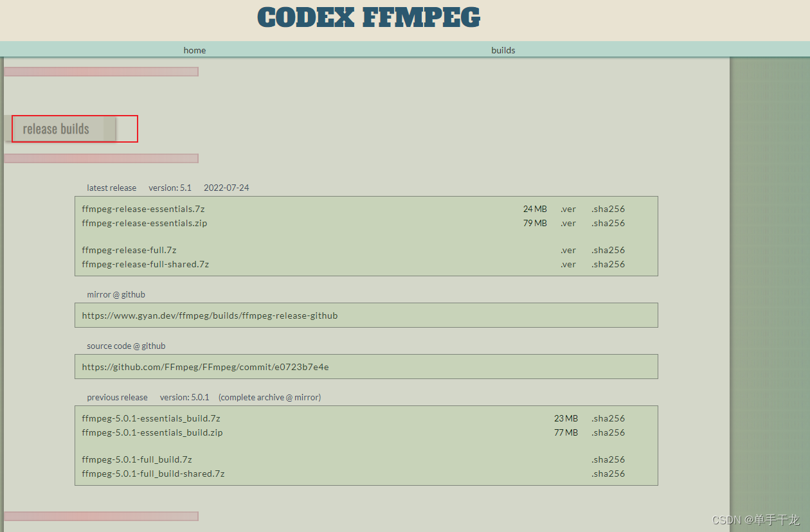
Task: Open .sha256 link for ffmpeg-5.0.1-full_build.7z
Action: click(x=608, y=459)
